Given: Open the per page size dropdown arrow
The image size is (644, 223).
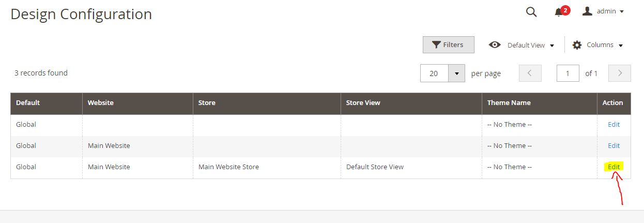Looking at the screenshot, I should coord(456,73).
